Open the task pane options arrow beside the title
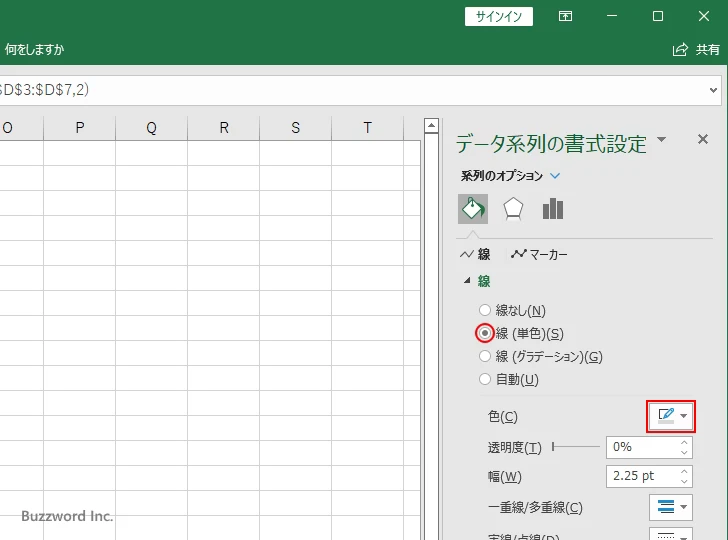 click(662, 139)
